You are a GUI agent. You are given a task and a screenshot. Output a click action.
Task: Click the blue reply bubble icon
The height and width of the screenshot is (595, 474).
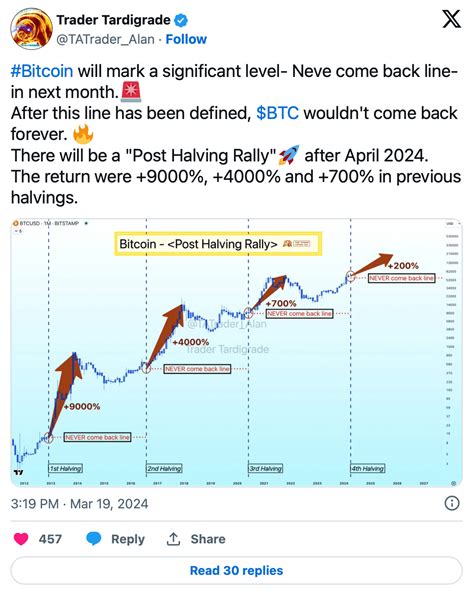coord(94,539)
